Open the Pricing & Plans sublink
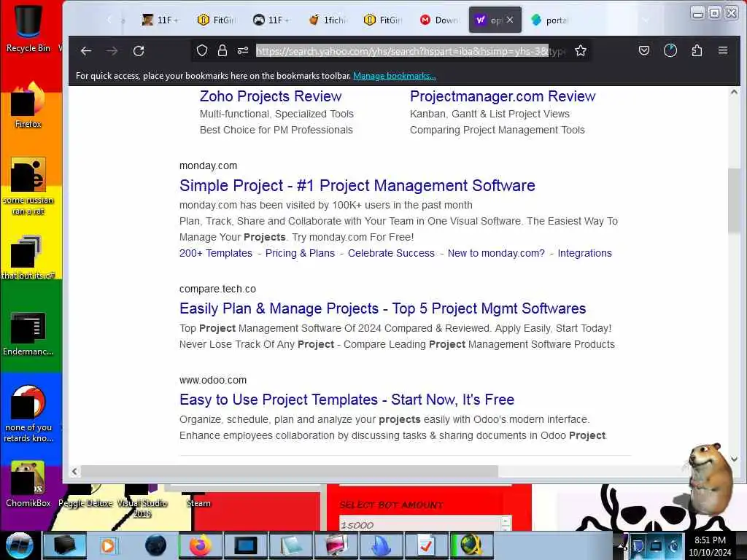747x560 pixels. click(300, 253)
